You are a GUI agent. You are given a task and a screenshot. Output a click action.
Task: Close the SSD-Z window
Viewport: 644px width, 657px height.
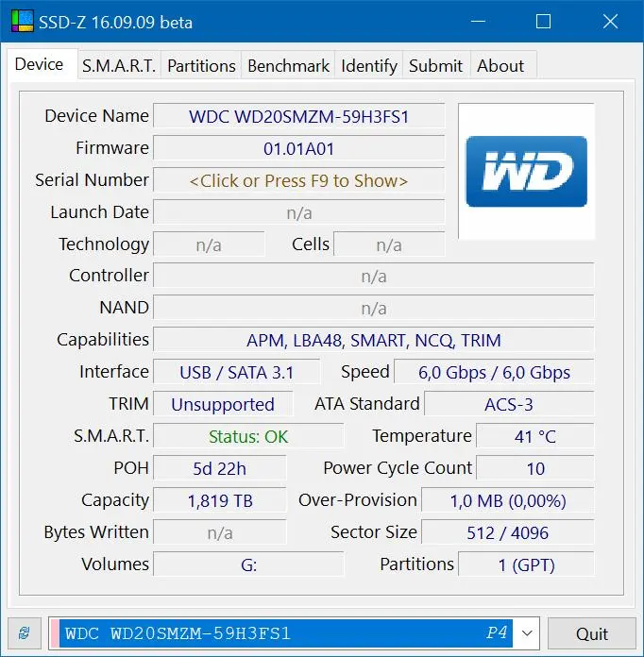[610, 22]
